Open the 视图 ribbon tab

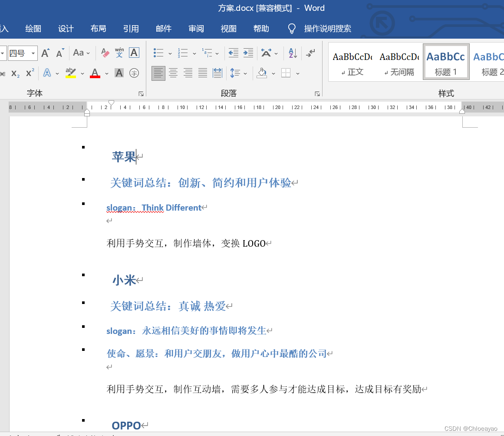tap(228, 29)
